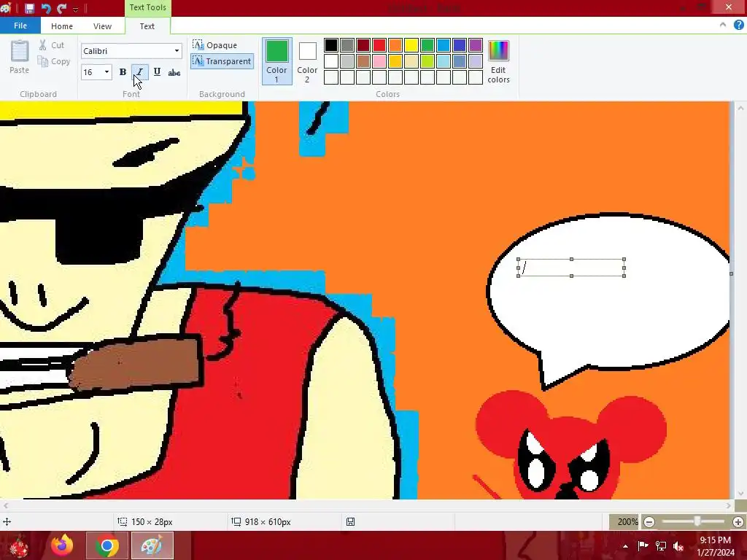This screenshot has width=747, height=560.
Task: Redo the last undone action
Action: pyautogui.click(x=61, y=8)
